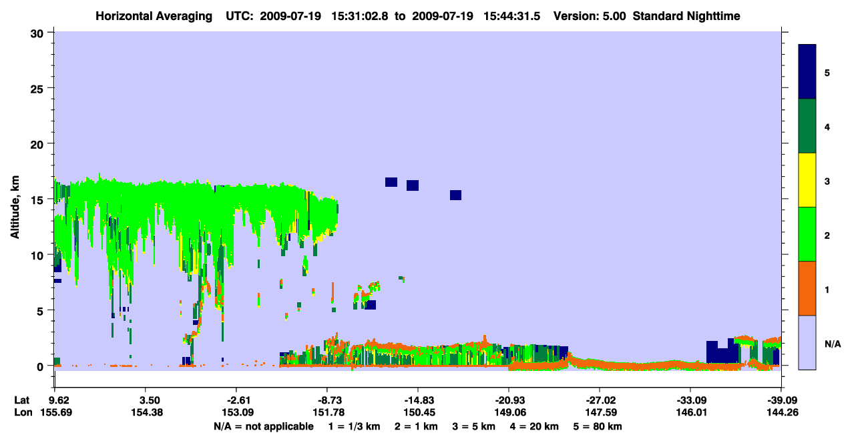Click the start time '15:31:02.8' in title
The height and width of the screenshot is (445, 868).
pyautogui.click(x=361, y=16)
